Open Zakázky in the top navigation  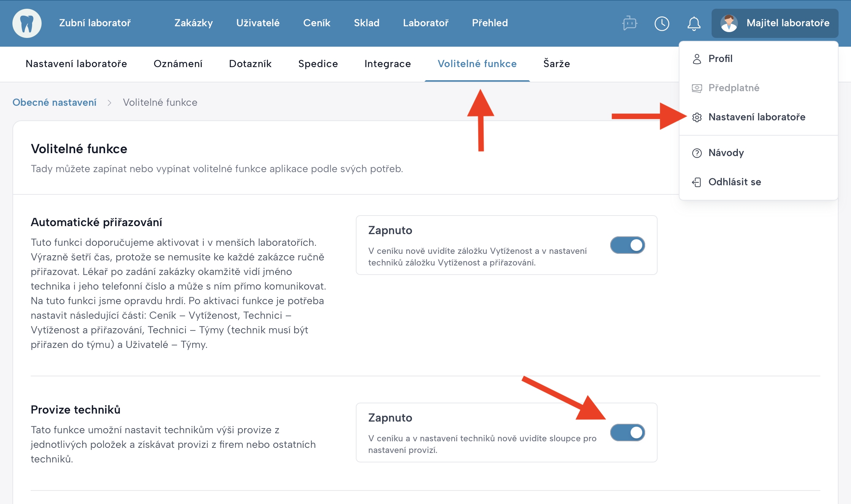click(x=193, y=23)
